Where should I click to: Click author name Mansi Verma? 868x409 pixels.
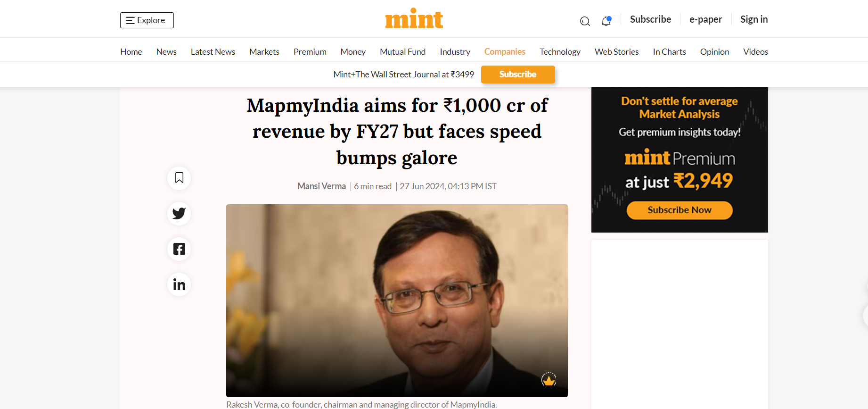click(321, 186)
